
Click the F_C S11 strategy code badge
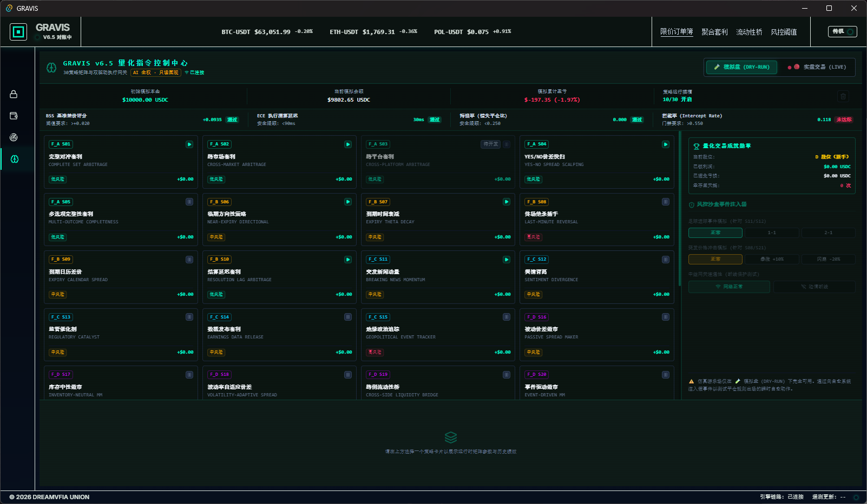coord(378,260)
